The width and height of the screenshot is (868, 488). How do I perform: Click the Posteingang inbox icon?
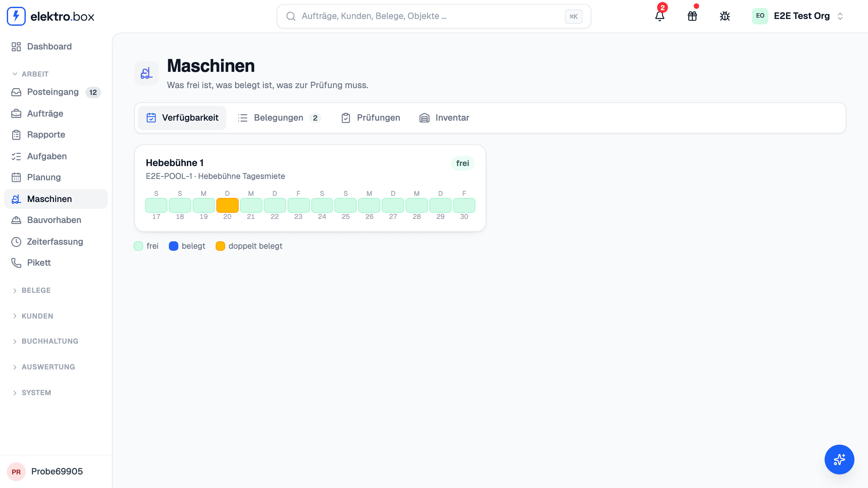click(16, 92)
